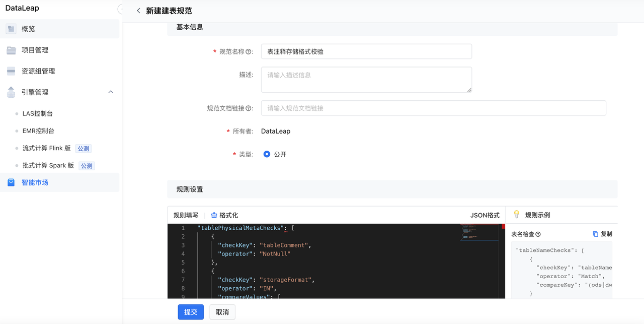Select the 公开 type radio button

coord(267,154)
